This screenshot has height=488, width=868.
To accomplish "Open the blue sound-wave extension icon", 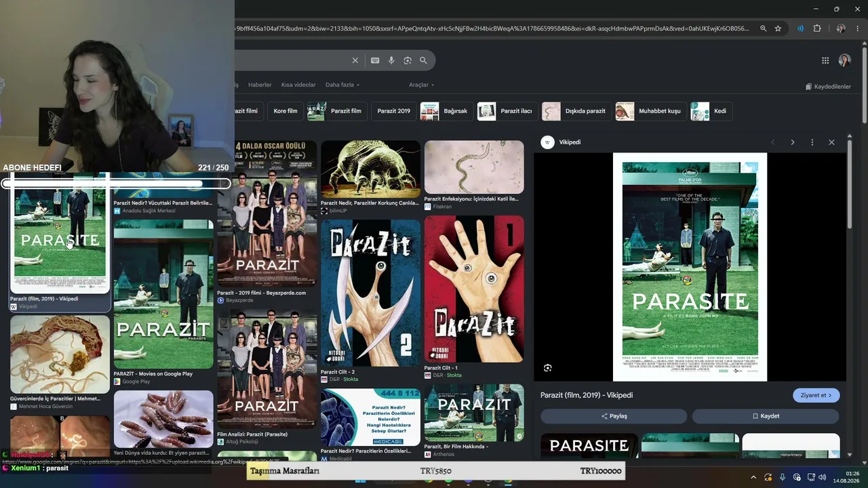I will click(x=801, y=28).
